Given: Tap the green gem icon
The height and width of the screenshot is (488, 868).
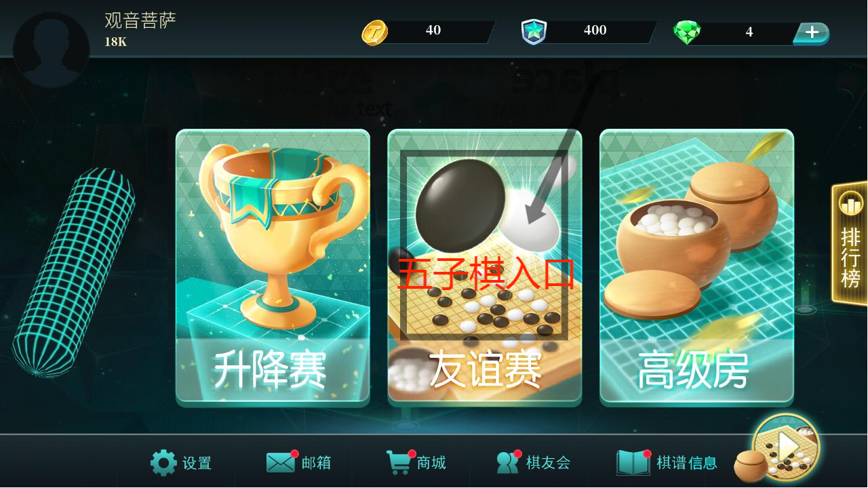Looking at the screenshot, I should tap(686, 32).
